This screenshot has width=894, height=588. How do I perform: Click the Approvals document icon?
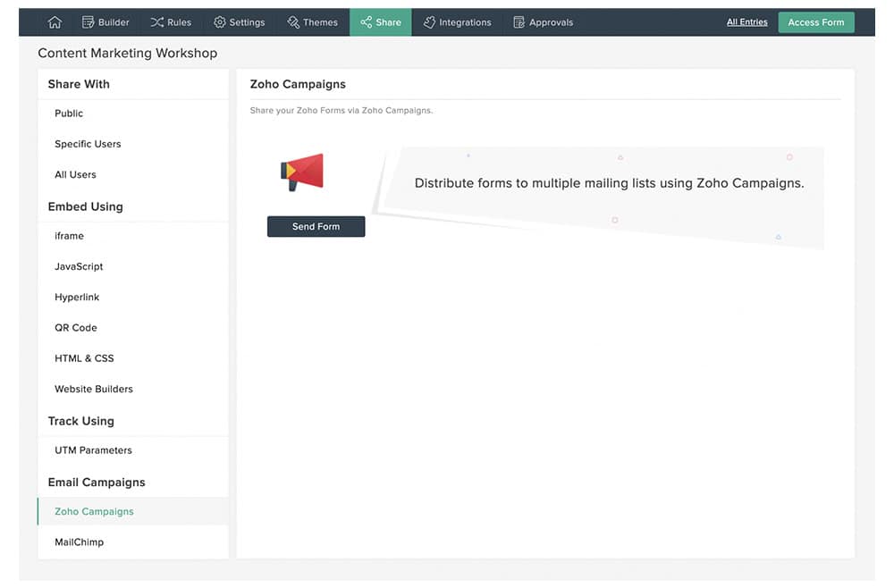519,22
